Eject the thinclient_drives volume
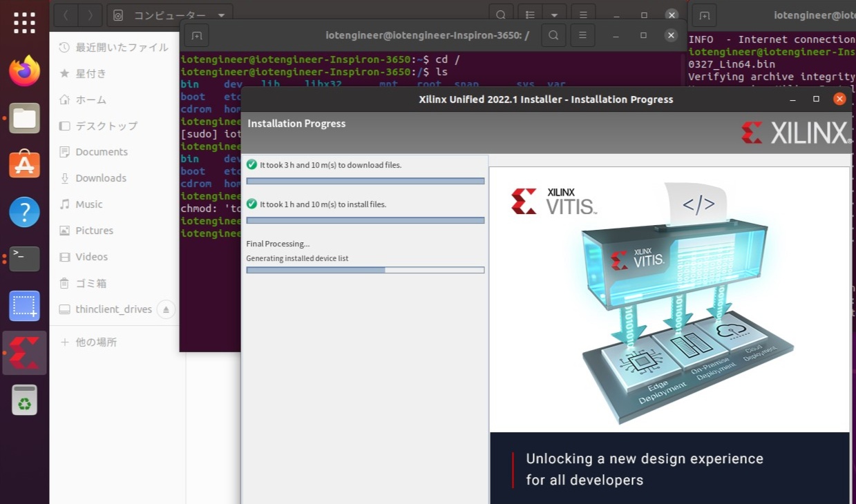Viewport: 856px width, 504px height. [165, 309]
